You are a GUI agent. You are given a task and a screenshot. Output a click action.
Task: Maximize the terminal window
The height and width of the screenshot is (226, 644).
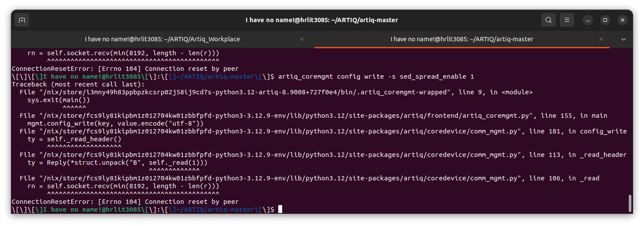coord(605,20)
